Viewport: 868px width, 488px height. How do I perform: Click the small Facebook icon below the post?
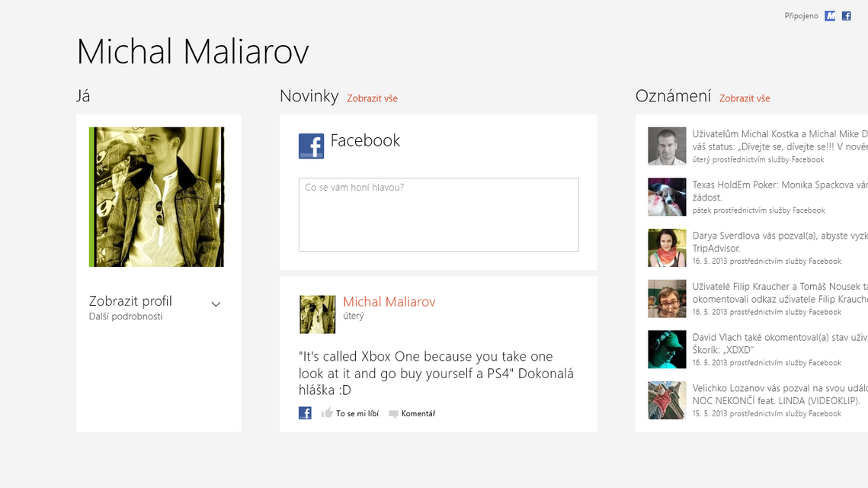point(305,413)
